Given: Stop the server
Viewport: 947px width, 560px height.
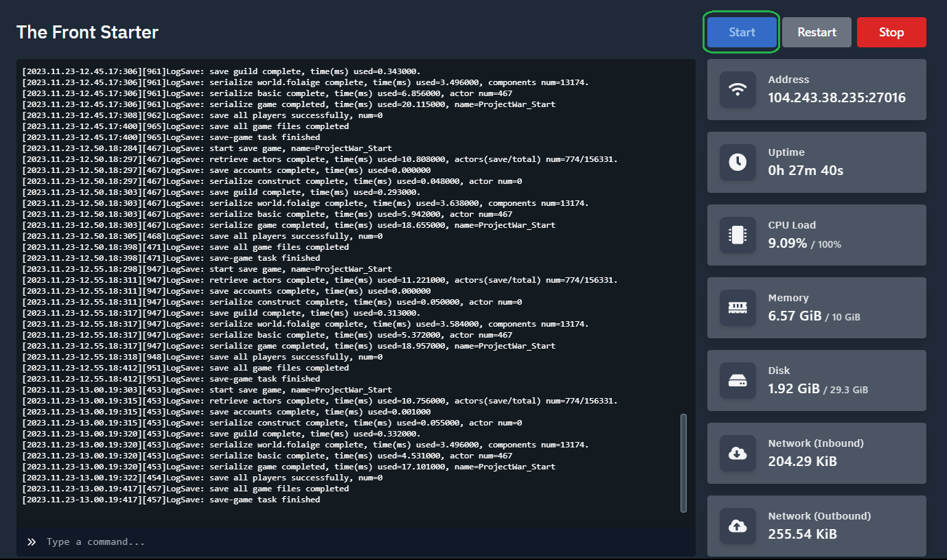Looking at the screenshot, I should [x=891, y=32].
